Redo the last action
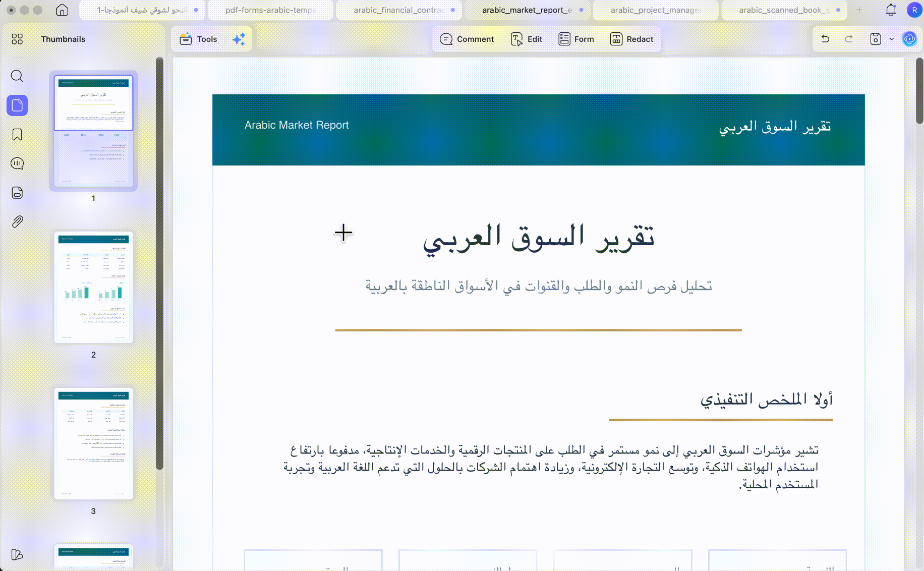The image size is (924, 571). [x=849, y=39]
